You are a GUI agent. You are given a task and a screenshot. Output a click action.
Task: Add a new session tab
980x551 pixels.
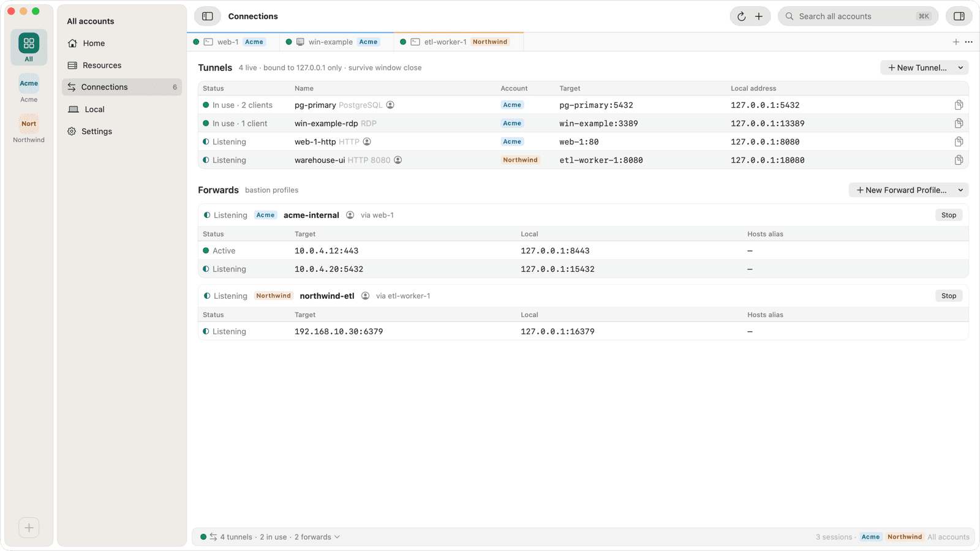coord(956,42)
